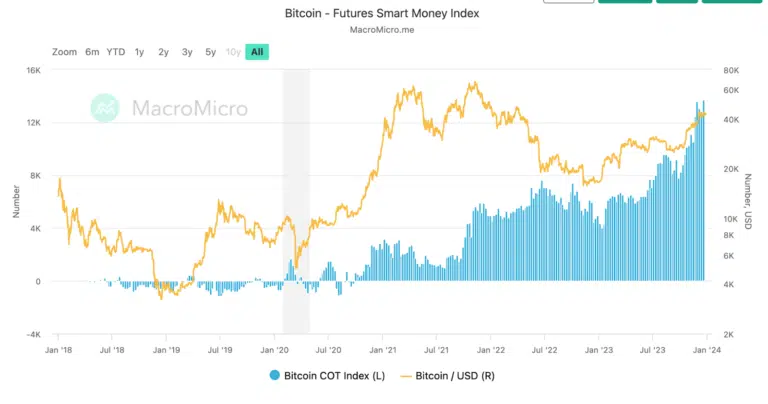Click the blue Bitcoin COT Index legend dot

(274, 375)
